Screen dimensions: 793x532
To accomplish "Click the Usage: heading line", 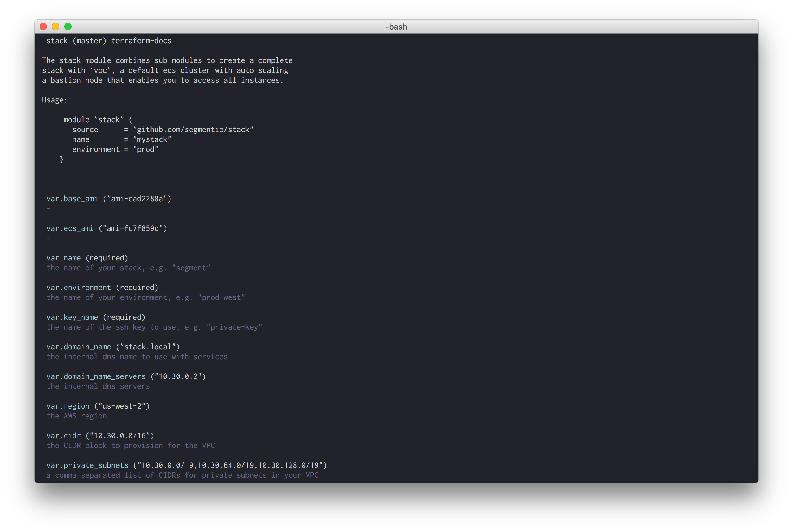I will (55, 100).
